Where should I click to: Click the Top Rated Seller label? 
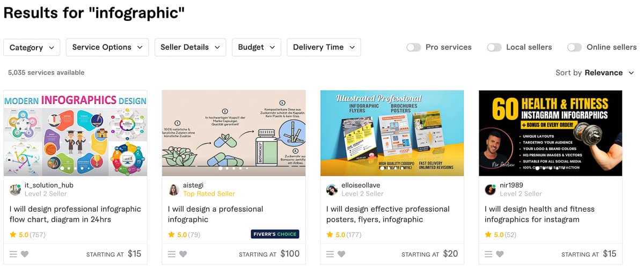[209, 194]
